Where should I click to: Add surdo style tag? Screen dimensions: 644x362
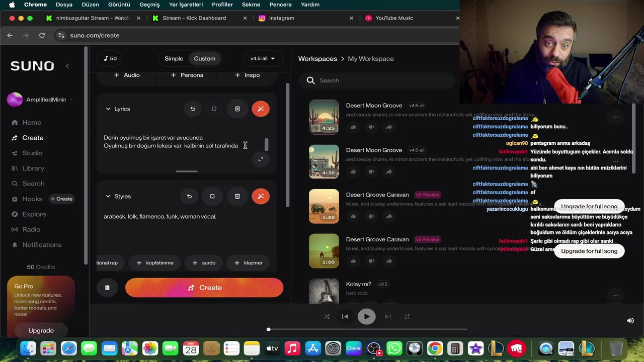tap(204, 262)
